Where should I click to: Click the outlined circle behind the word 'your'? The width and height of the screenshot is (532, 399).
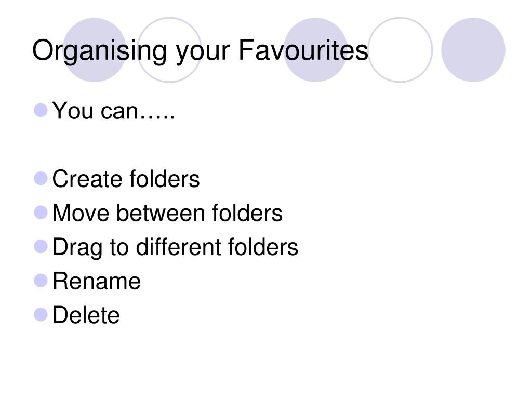(x=170, y=50)
